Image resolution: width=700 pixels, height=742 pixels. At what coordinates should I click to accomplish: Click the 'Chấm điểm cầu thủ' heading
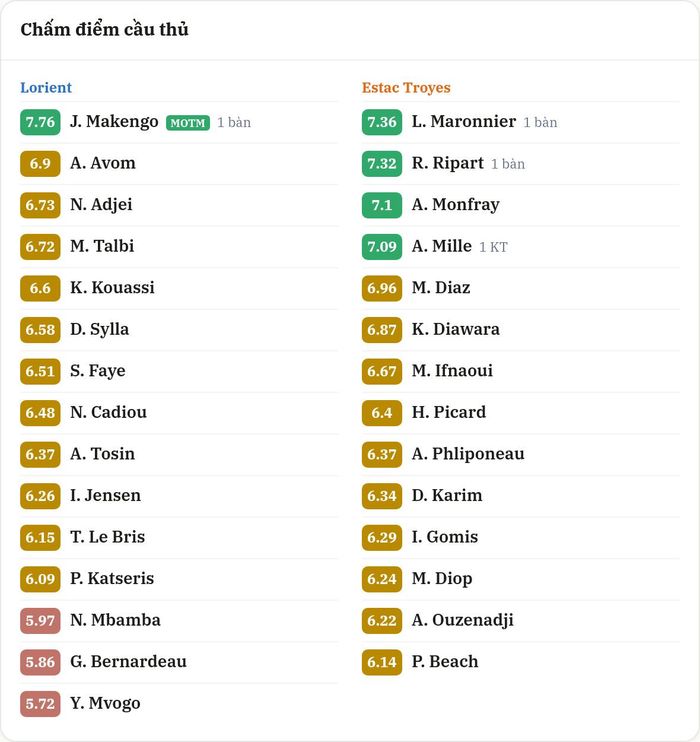pos(104,29)
